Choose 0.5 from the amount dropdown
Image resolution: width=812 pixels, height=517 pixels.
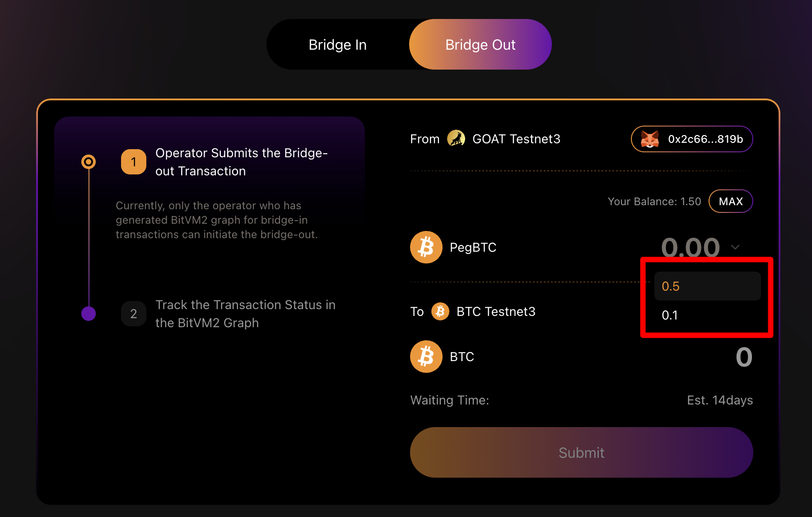[708, 286]
